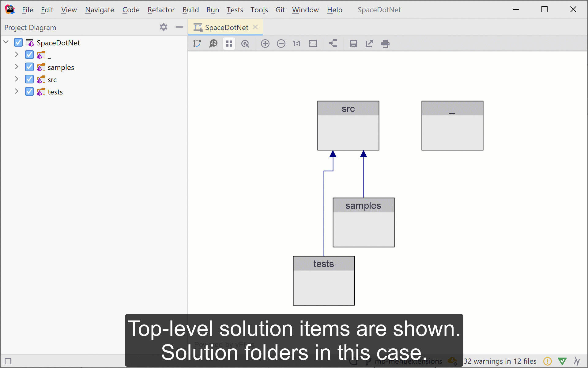Uncheck the underscore folder checkbox
The width and height of the screenshot is (588, 368).
(29, 55)
